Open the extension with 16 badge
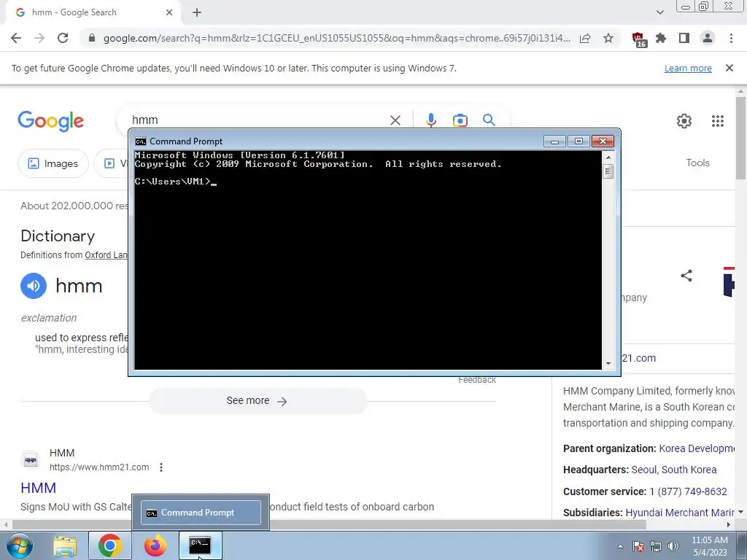747x560 pixels. [x=639, y=39]
